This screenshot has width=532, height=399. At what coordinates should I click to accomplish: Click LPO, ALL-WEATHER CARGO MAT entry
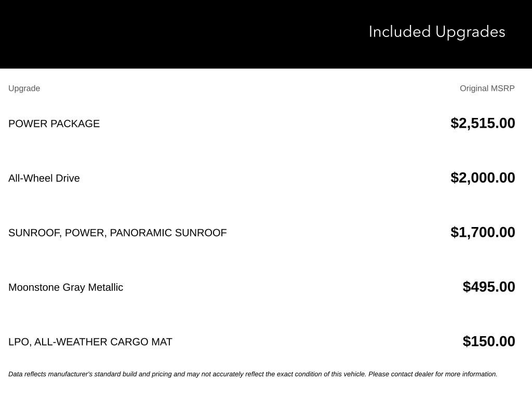pyautogui.click(x=90, y=342)
